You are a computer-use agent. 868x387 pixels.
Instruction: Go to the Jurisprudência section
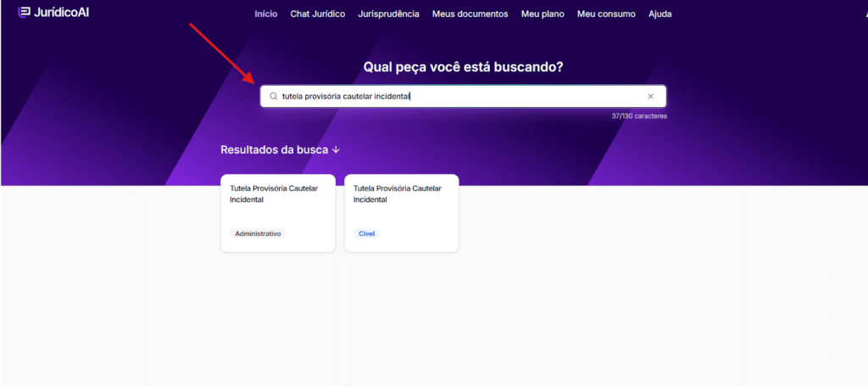388,14
